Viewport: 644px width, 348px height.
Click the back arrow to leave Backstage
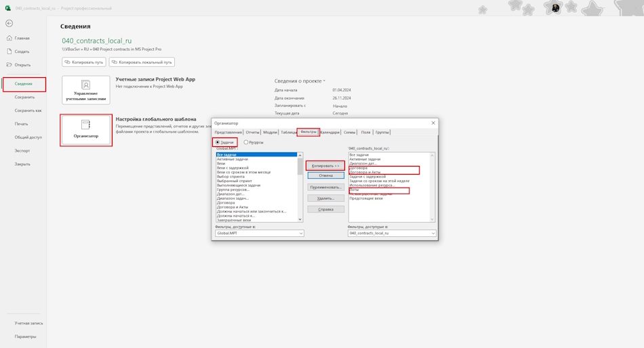(x=9, y=24)
